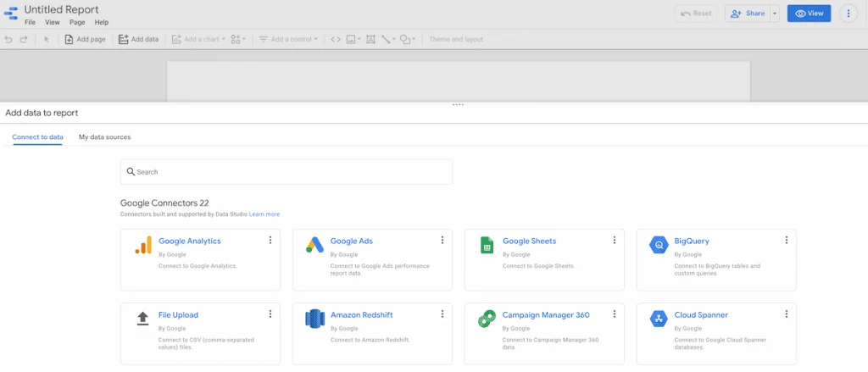Open the Add a control dropdown
This screenshot has height=372, width=868.
[288, 39]
